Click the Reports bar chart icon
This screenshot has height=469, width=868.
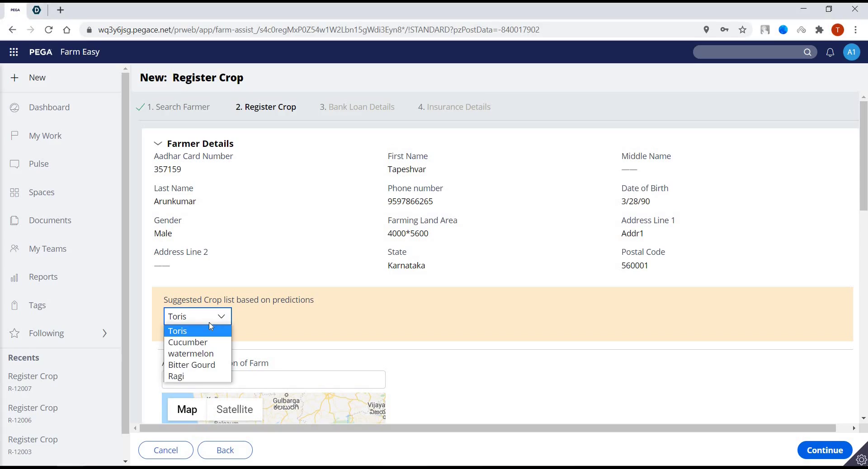(14, 277)
